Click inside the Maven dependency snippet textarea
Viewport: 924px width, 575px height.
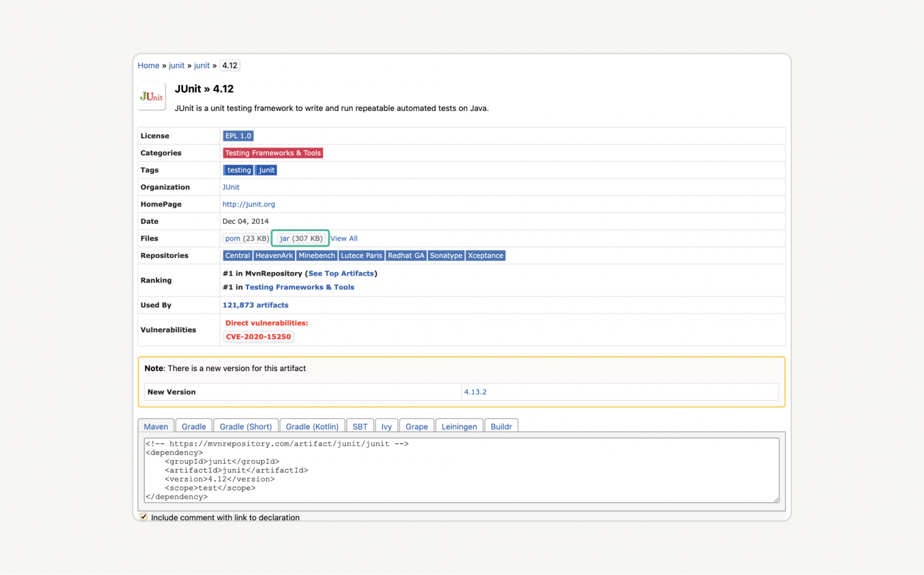point(461,470)
